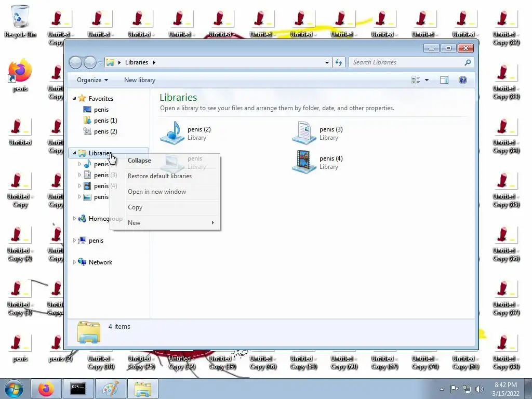Screen dimensions: 532x399
Task: Toggle the preview pane icon
Action: (444, 80)
